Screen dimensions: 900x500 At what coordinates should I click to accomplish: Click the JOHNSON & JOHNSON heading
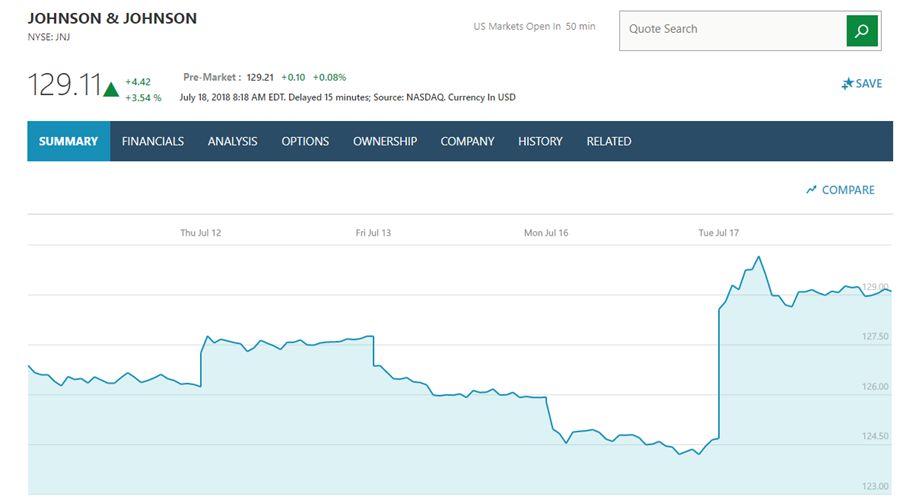click(112, 18)
